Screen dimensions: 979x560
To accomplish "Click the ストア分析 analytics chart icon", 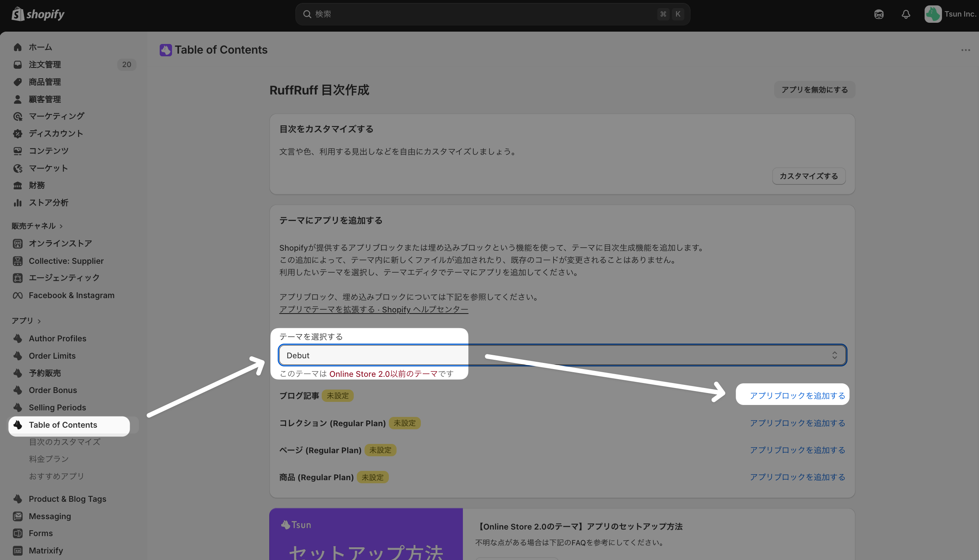I will coord(18,202).
